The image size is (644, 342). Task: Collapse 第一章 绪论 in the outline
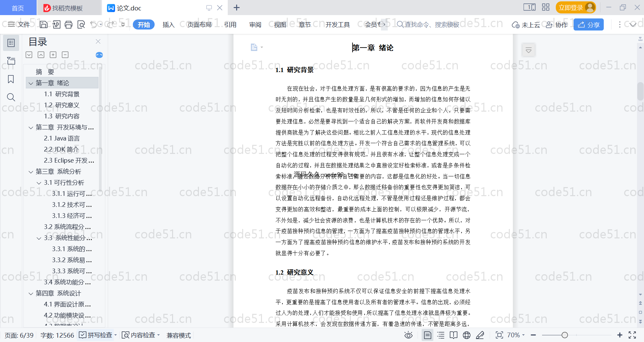point(31,83)
